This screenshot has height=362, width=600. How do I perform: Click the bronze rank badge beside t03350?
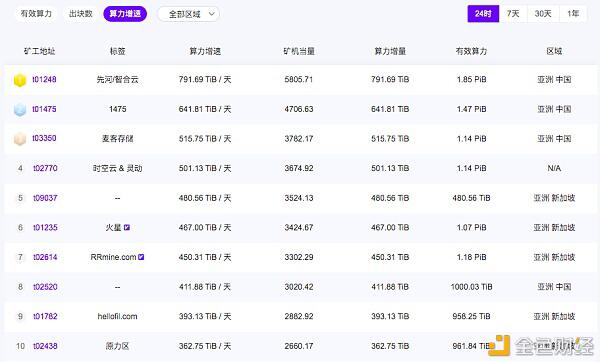coord(20,139)
